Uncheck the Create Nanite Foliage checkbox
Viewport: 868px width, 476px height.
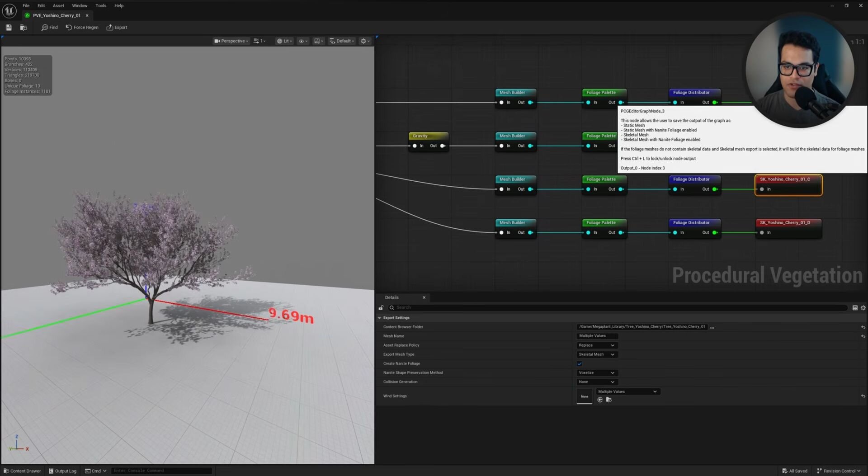tap(580, 364)
